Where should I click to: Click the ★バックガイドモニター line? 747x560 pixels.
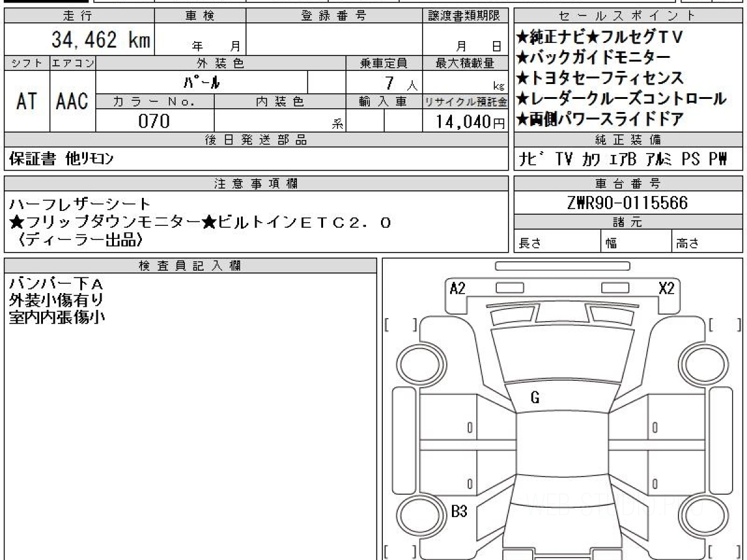point(593,58)
